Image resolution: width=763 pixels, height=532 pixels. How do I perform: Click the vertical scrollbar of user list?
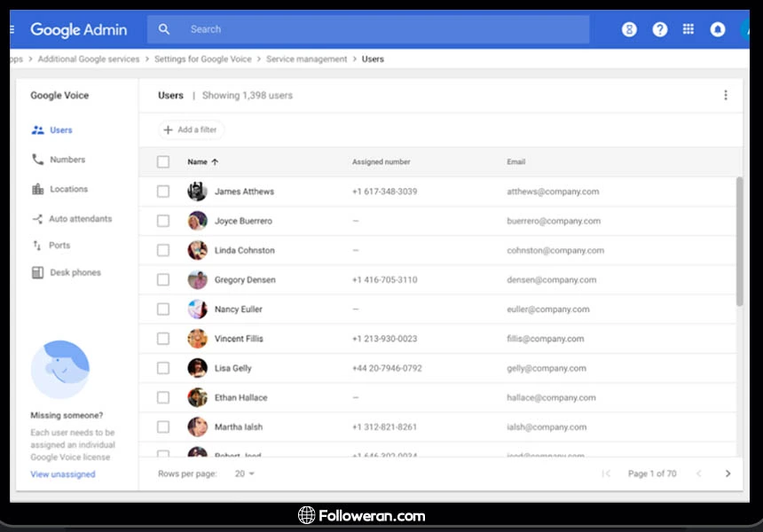pos(740,239)
